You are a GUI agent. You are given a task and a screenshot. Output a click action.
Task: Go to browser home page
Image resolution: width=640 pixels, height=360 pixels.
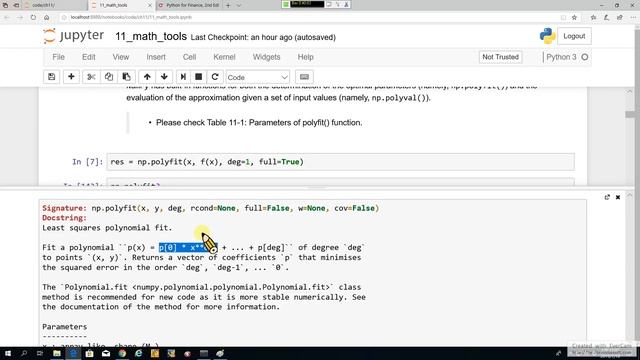pyautogui.click(x=47, y=17)
